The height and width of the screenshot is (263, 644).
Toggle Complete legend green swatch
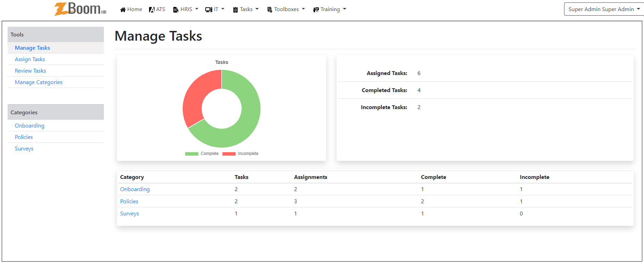[x=191, y=154]
